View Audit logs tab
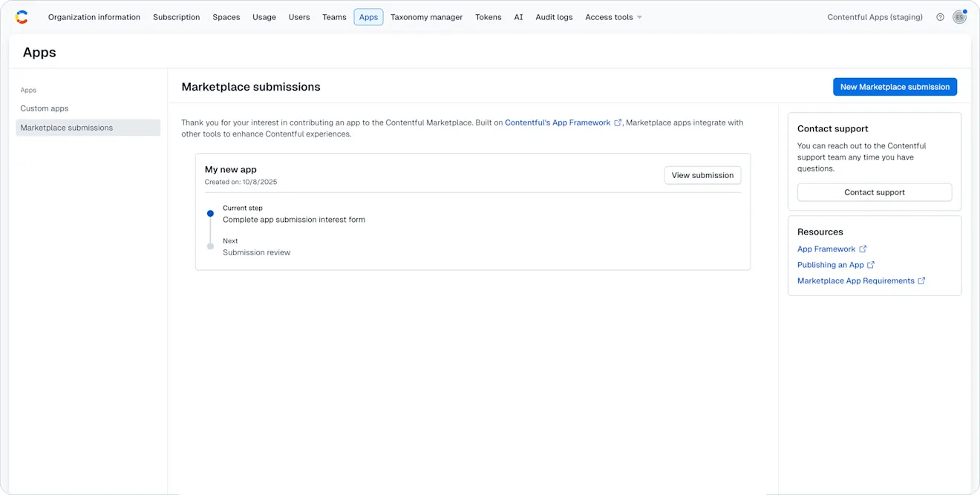 click(x=554, y=17)
